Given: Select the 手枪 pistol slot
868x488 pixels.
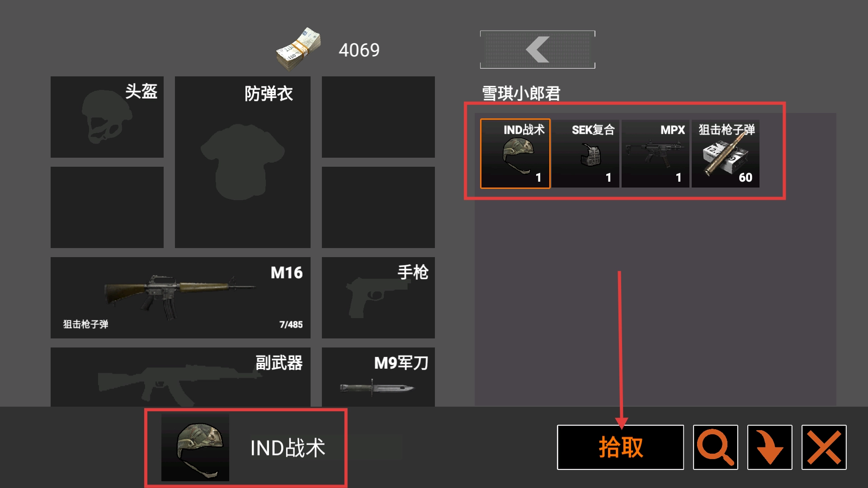Looking at the screenshot, I should click(x=378, y=297).
